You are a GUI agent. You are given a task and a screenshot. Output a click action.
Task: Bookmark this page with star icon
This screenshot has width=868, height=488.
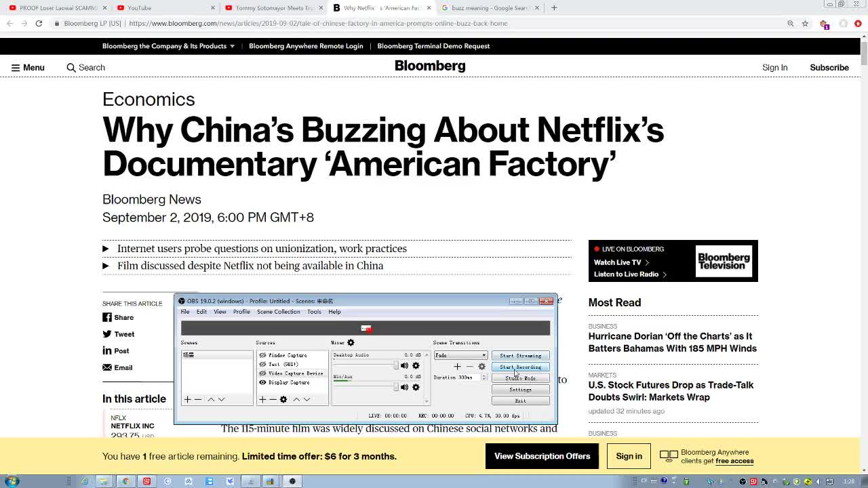(x=805, y=23)
